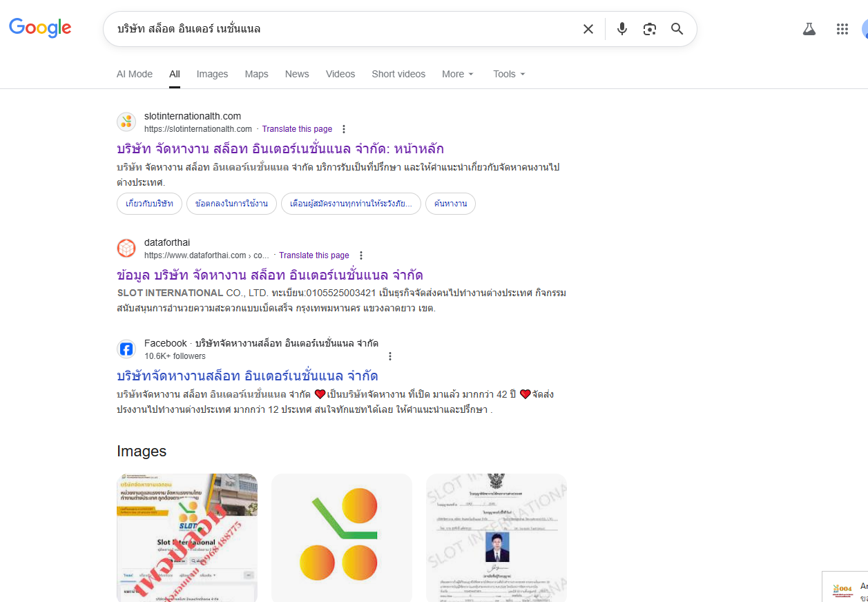Start voice search with the microphone
The height and width of the screenshot is (602, 868).
(x=622, y=29)
